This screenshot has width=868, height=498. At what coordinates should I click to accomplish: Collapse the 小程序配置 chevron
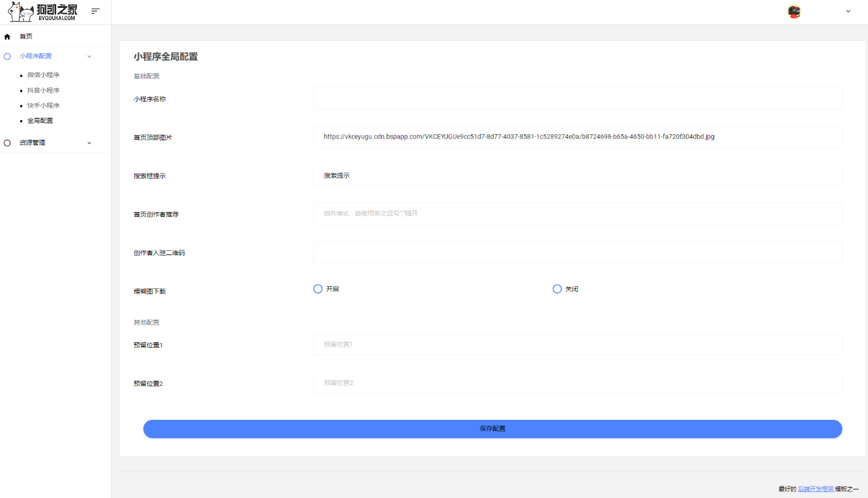pyautogui.click(x=89, y=56)
